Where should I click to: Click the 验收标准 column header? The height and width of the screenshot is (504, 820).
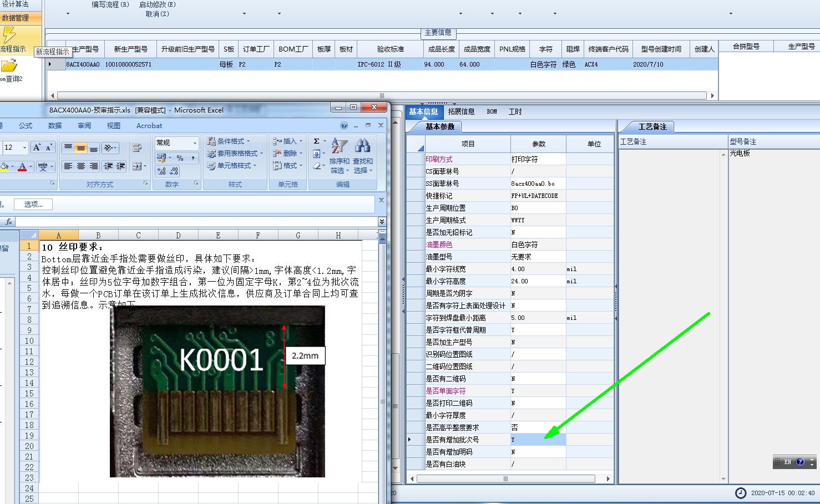point(391,49)
